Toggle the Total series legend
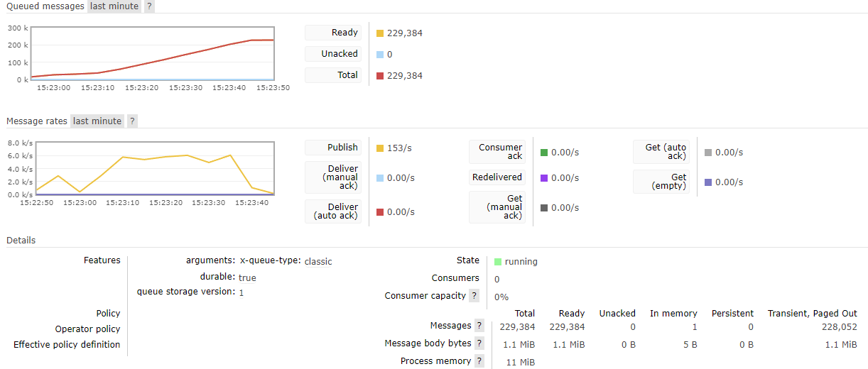This screenshot has height=369, width=868. [333, 75]
